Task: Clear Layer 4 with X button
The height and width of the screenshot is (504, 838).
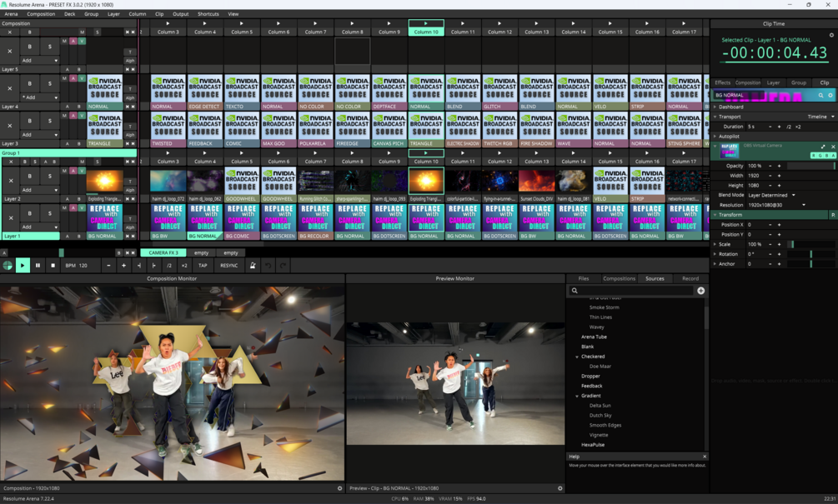Action: (x=10, y=88)
